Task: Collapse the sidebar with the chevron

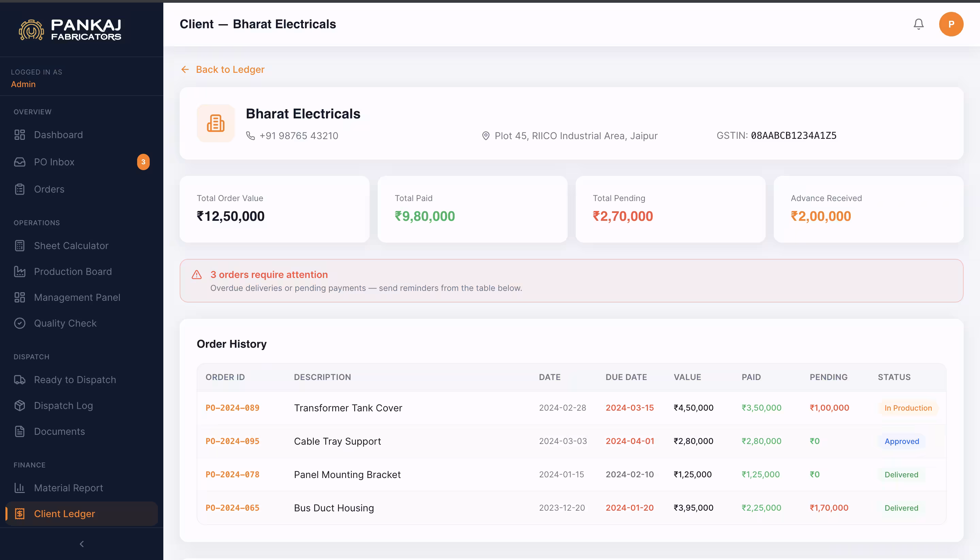Action: pyautogui.click(x=81, y=543)
